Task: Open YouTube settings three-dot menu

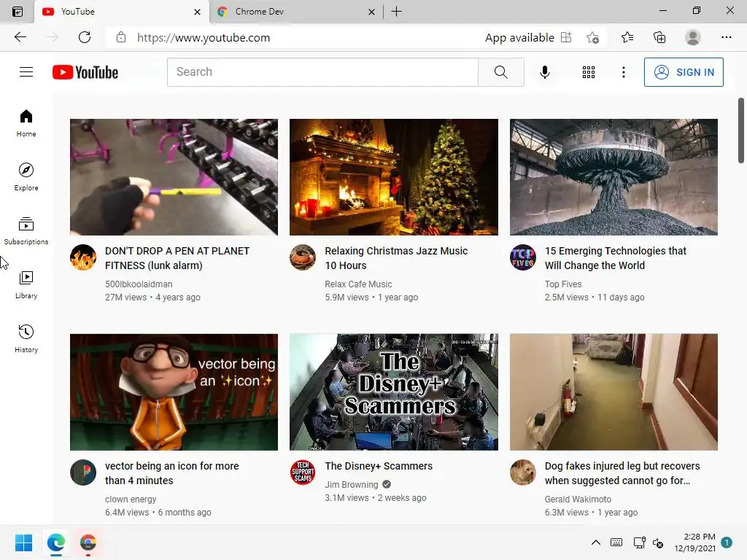Action: pos(623,72)
